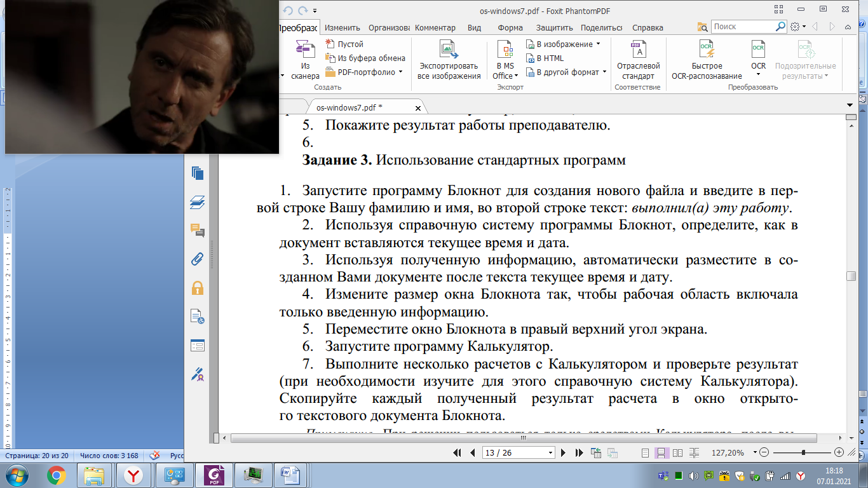The width and height of the screenshot is (868, 488).
Task: Open the Вид ribbon tab
Action: tap(474, 27)
